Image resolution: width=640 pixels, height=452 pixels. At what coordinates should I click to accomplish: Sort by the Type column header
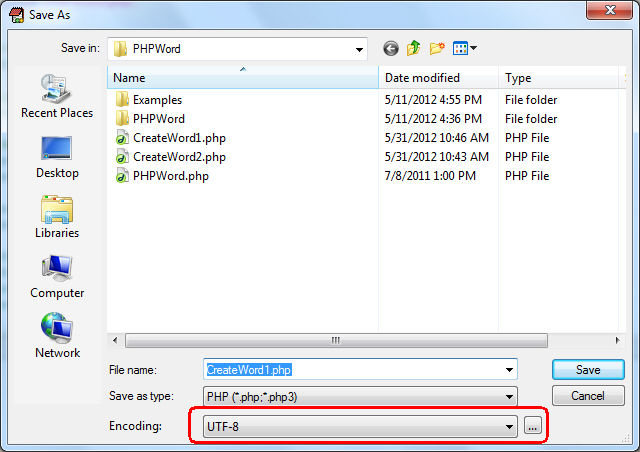558,78
